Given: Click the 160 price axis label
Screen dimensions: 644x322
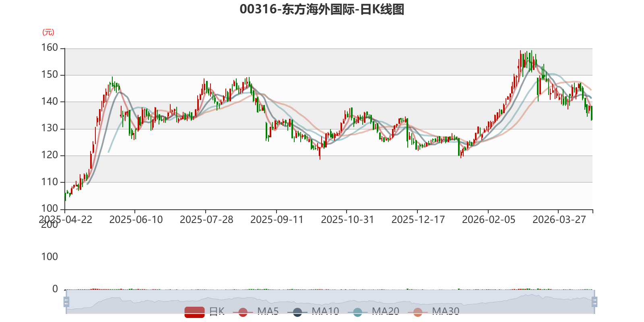Looking at the screenshot, I should [50, 47].
